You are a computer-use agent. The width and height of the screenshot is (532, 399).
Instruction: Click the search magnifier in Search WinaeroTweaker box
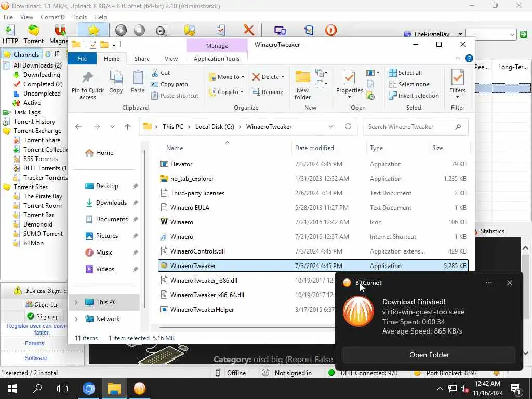click(458, 127)
